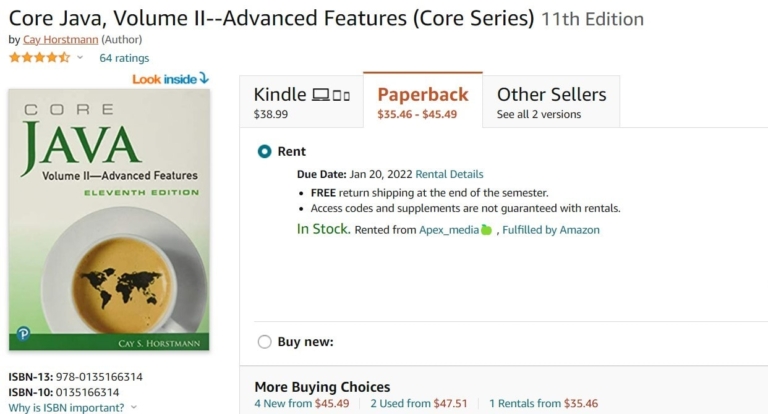The width and height of the screenshot is (768, 414).
Task: View 4 New from $45.49 offers
Action: pos(302,404)
